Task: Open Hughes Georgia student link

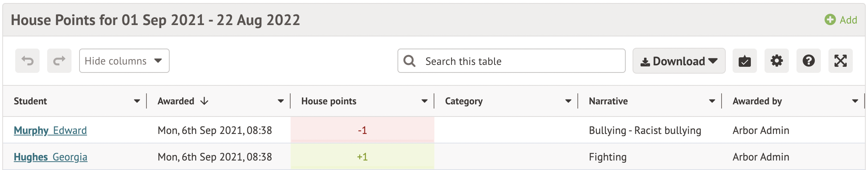Action: pos(50,157)
